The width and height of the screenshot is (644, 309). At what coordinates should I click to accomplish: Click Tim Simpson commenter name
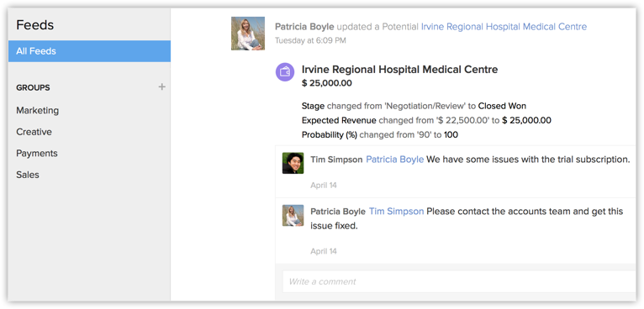click(336, 160)
